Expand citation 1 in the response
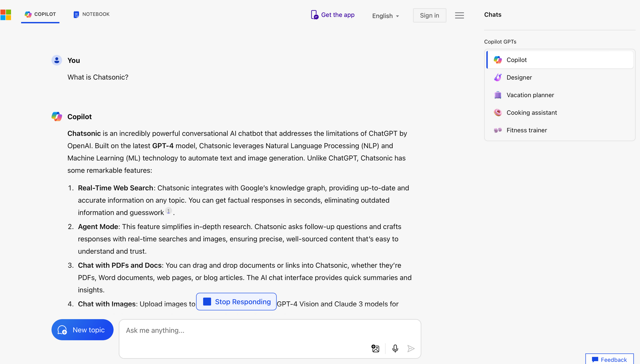 (x=168, y=211)
